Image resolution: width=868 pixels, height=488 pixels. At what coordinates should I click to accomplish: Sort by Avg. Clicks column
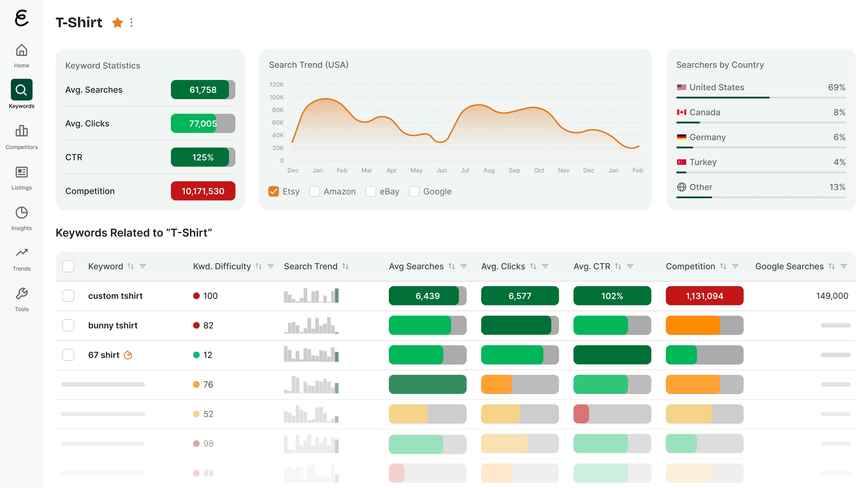pyautogui.click(x=533, y=266)
